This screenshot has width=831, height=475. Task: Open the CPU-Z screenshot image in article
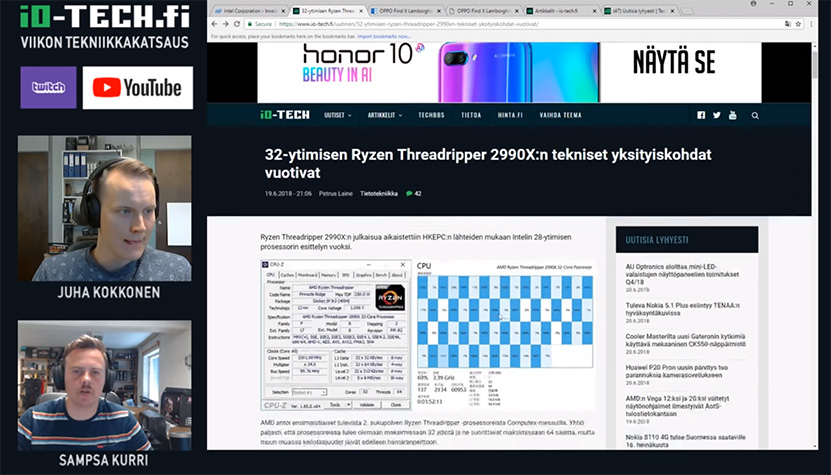pyautogui.click(x=336, y=335)
